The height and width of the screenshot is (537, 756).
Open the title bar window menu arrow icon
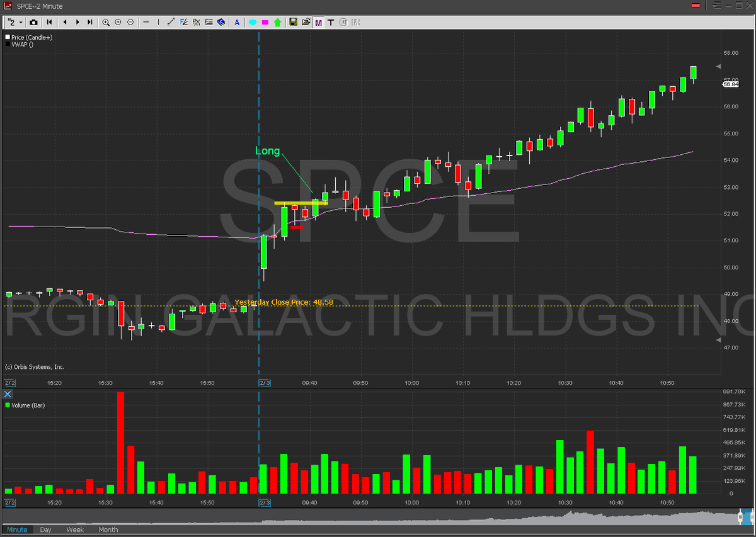(x=715, y=5)
